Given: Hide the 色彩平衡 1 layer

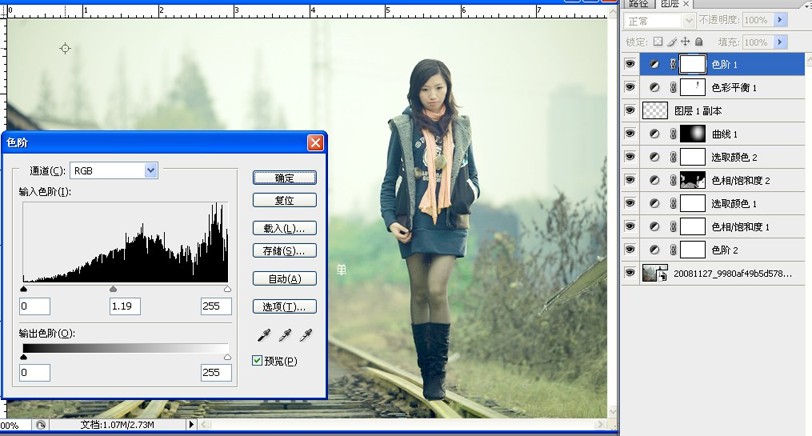Looking at the screenshot, I should point(630,88).
